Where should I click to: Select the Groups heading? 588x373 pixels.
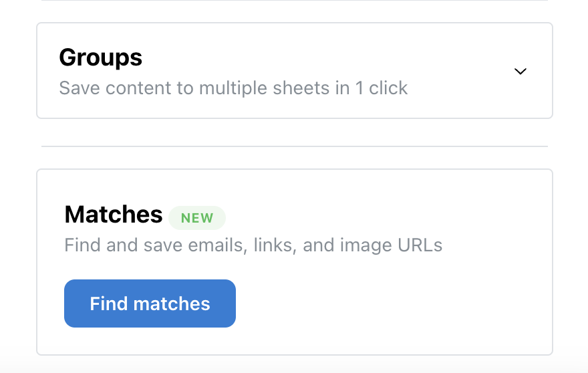coord(100,57)
